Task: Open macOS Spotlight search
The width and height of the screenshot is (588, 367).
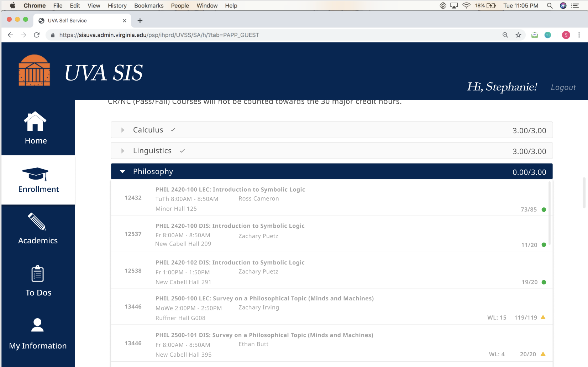Action: pos(550,6)
